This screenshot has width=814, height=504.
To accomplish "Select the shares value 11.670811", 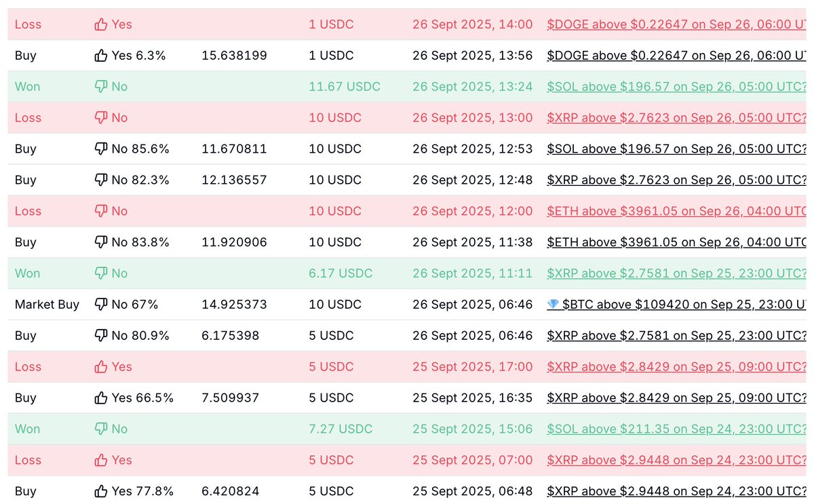I will 234,149.
